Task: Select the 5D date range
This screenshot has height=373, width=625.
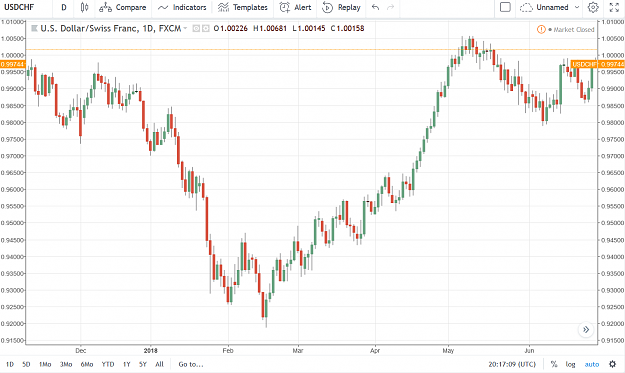Action: tap(26, 364)
